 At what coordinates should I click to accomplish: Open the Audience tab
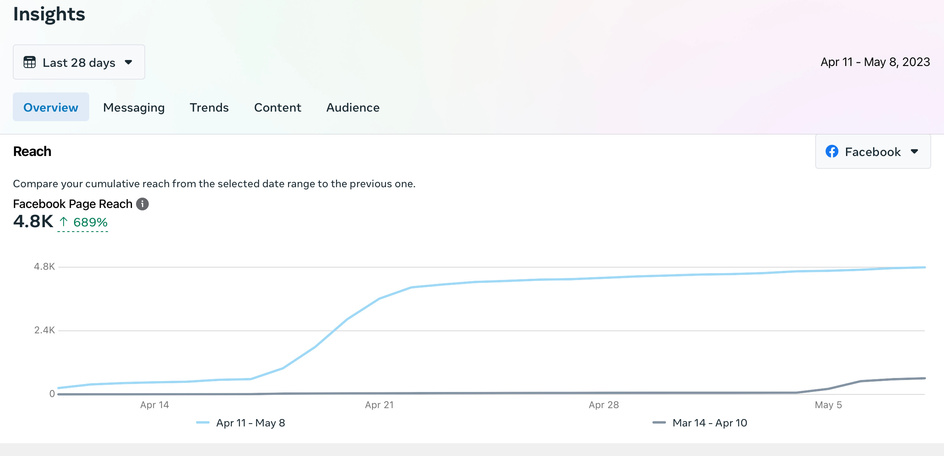point(353,107)
